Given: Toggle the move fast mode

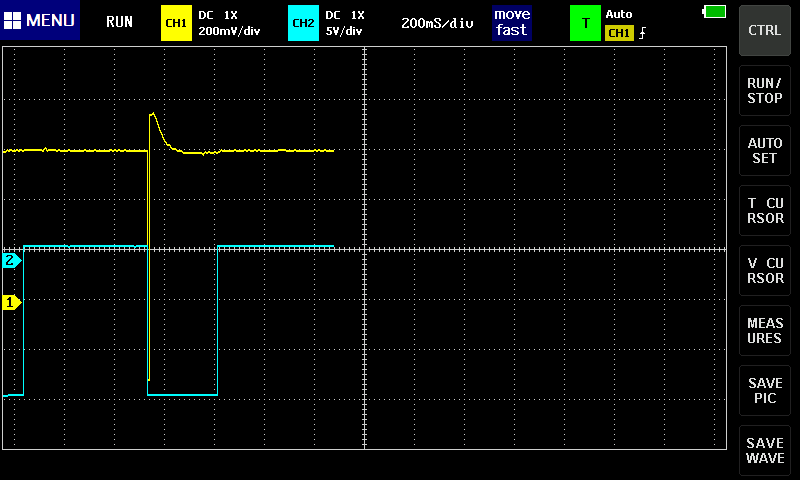Looking at the screenshot, I should click(x=511, y=22).
